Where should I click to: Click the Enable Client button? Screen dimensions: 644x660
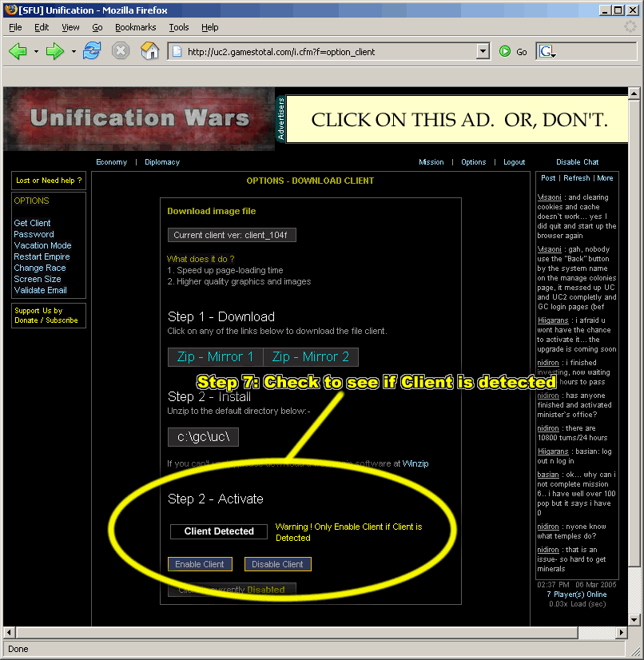click(x=200, y=564)
